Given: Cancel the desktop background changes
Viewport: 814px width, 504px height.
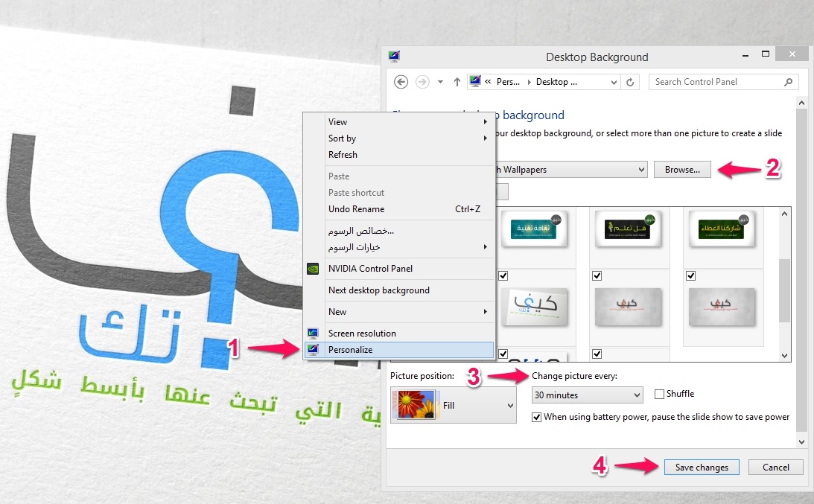Looking at the screenshot, I should (775, 467).
